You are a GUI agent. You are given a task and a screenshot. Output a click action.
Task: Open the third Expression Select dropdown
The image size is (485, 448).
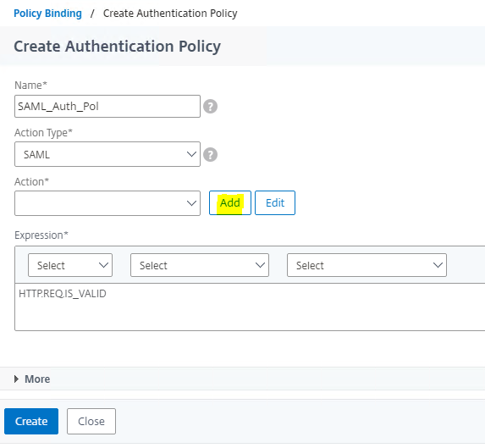(x=367, y=265)
